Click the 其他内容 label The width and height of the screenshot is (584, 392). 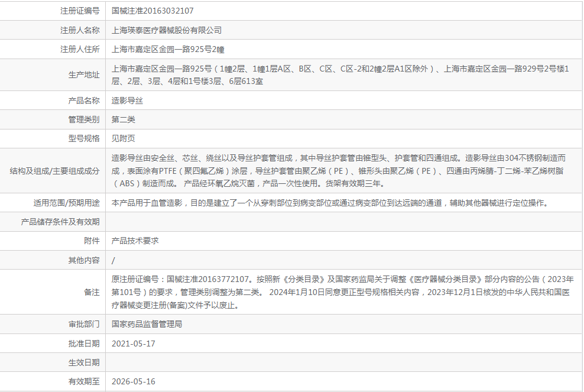click(84, 261)
